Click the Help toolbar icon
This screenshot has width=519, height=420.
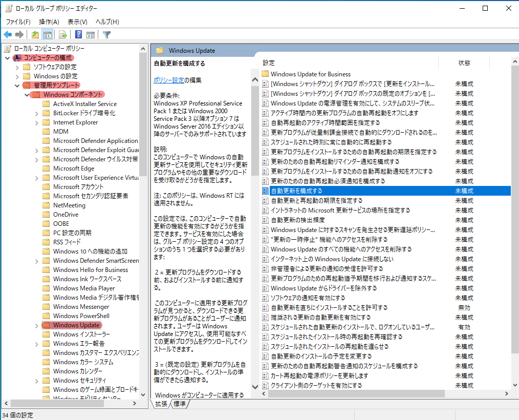click(x=78, y=34)
